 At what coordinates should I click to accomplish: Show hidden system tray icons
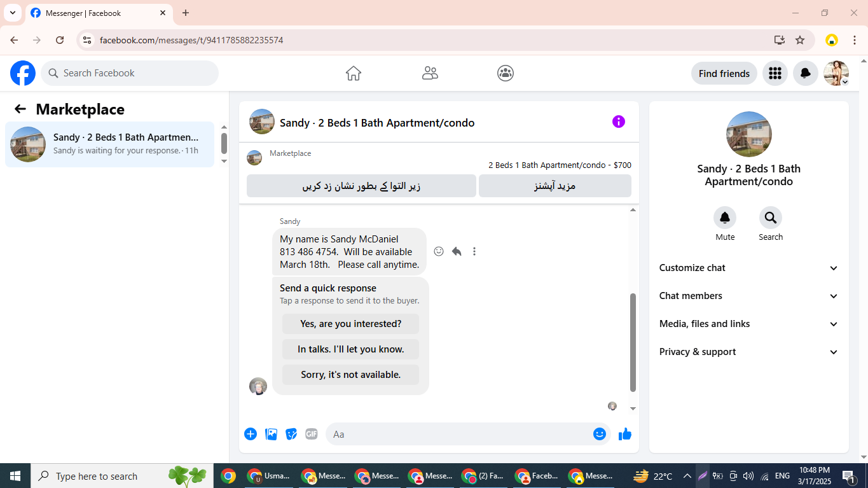(x=687, y=476)
